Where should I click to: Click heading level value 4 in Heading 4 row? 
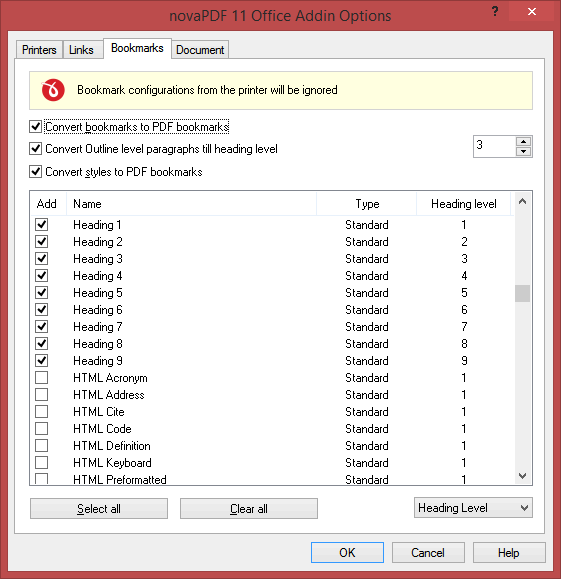[464, 275]
